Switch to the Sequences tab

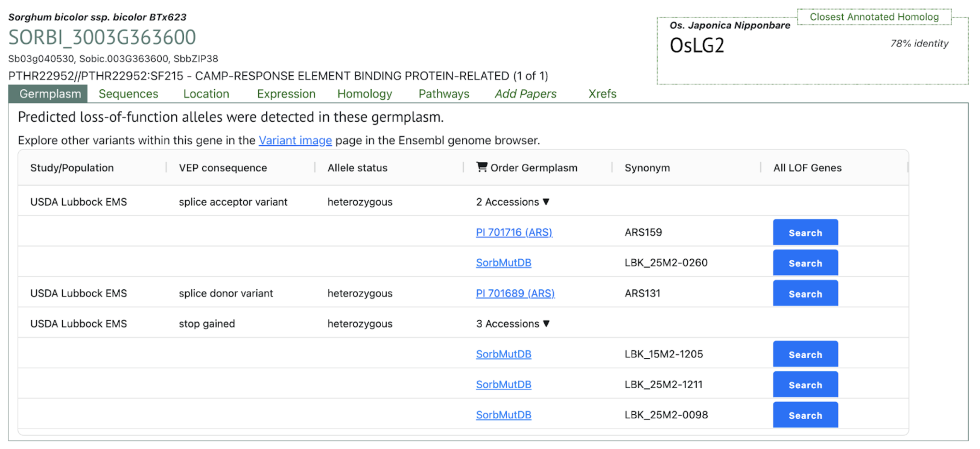point(128,94)
